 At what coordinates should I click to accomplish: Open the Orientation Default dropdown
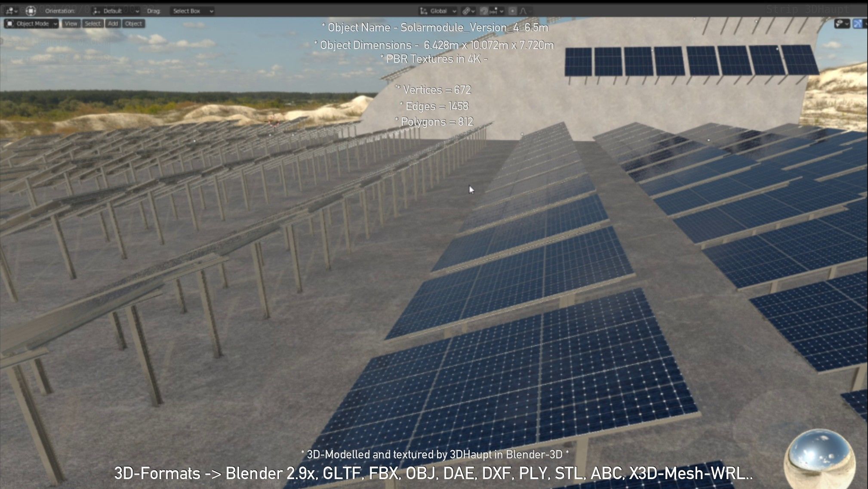pos(116,11)
